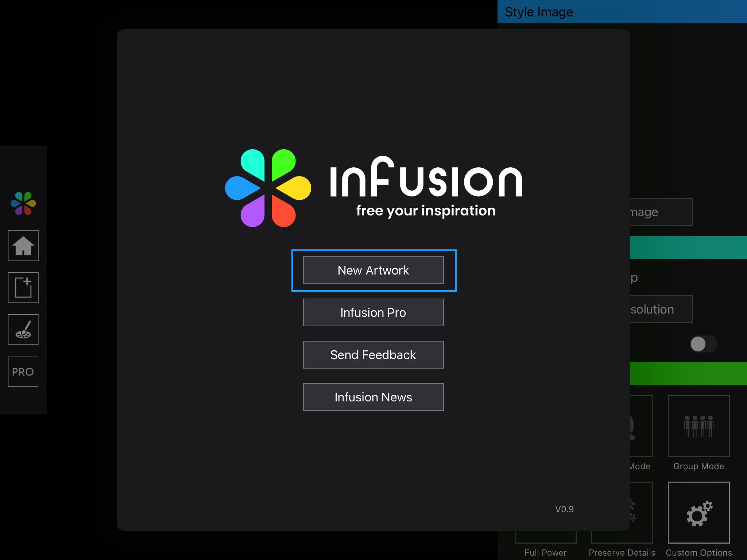747x560 pixels.
Task: Click the Preserve Details label
Action: (622, 553)
